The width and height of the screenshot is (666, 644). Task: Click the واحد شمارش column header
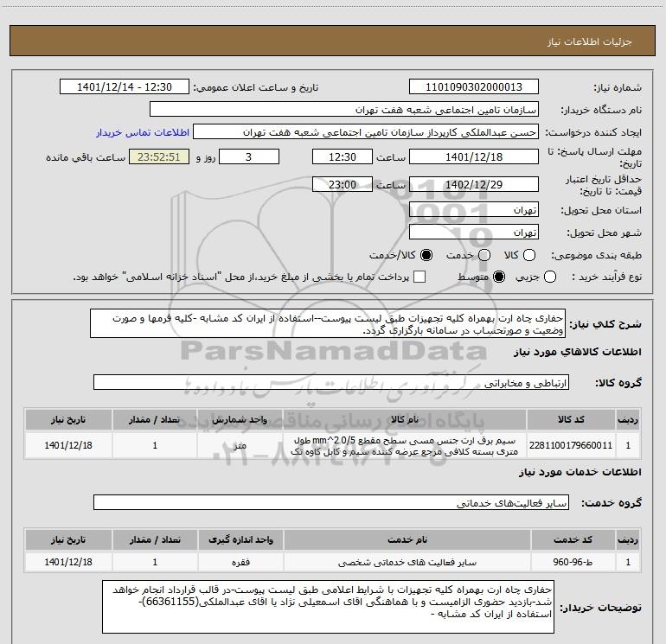240,419
